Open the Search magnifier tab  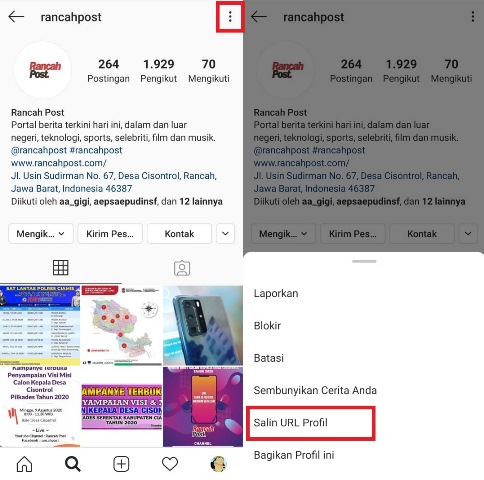pos(73,464)
